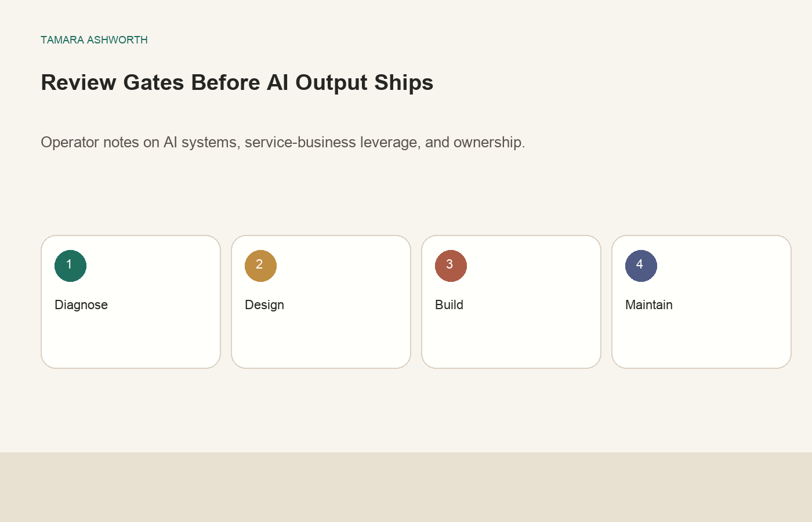Image resolution: width=812 pixels, height=522 pixels.
Task: Click the beige footer band
Action: pos(406,487)
